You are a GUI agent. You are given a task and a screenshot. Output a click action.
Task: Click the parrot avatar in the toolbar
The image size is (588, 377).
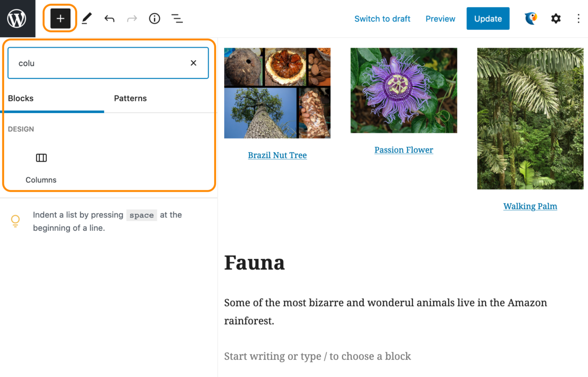pyautogui.click(x=531, y=19)
